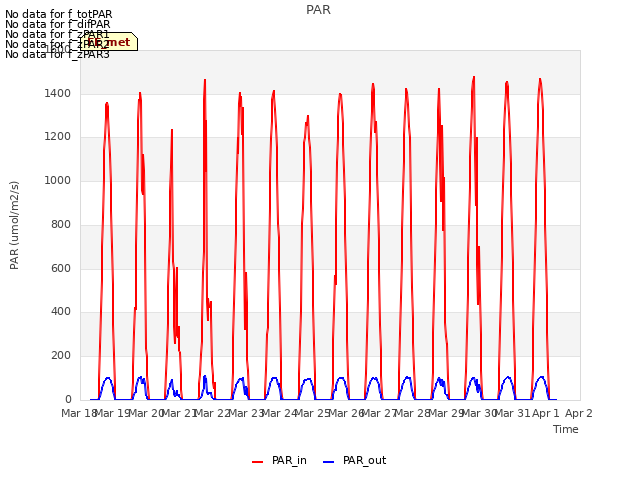Click the Apr 1 x-axis tick label
Viewport: 640px width, 480px height.
(546, 413)
